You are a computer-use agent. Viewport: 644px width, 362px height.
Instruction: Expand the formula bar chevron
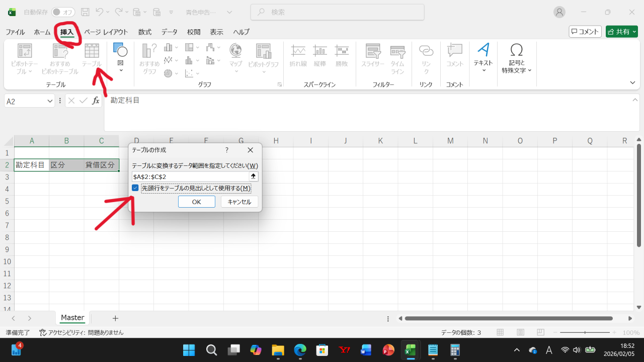tap(635, 100)
